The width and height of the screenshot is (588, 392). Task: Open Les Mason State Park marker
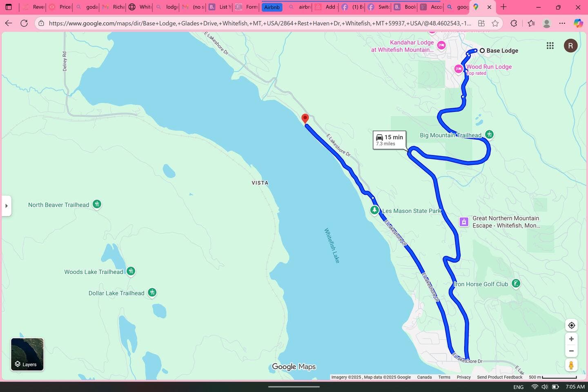[374, 210]
